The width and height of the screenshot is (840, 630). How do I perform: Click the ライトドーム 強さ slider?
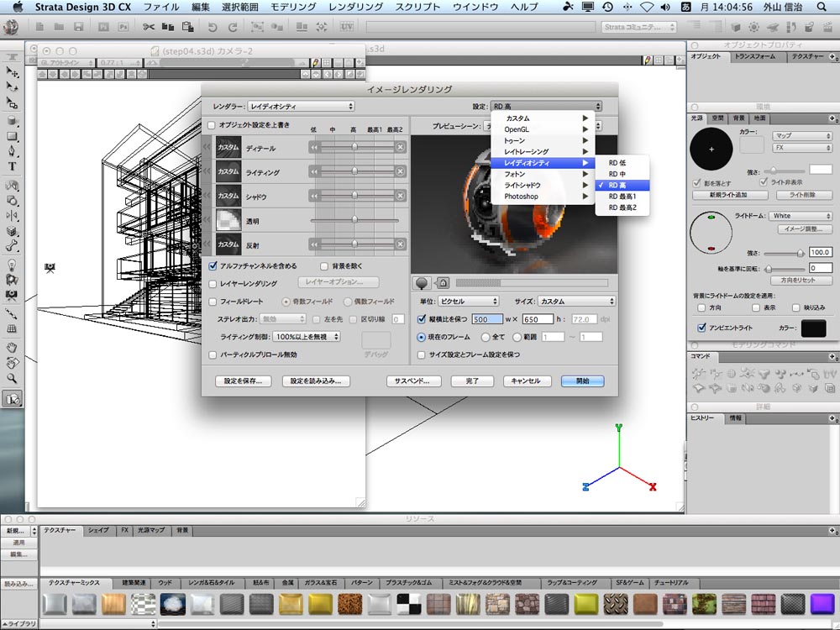pos(785,253)
